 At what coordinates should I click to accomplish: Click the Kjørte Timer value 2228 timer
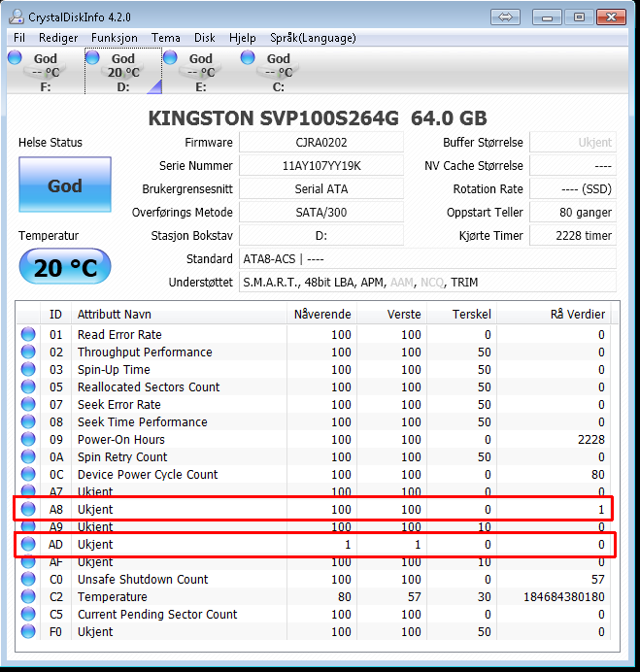click(573, 236)
